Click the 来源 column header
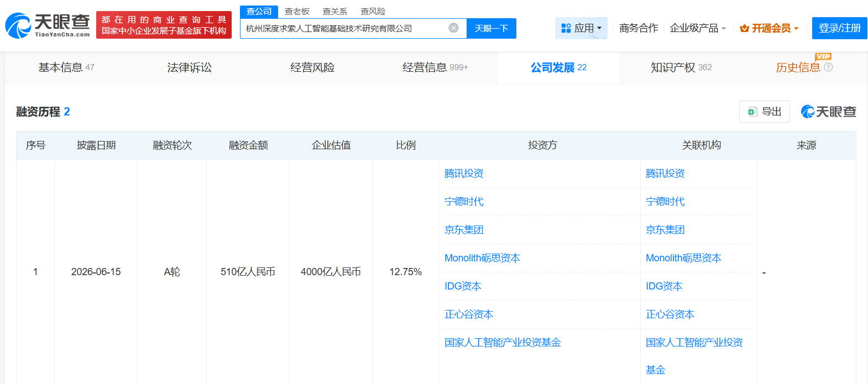 [806, 145]
